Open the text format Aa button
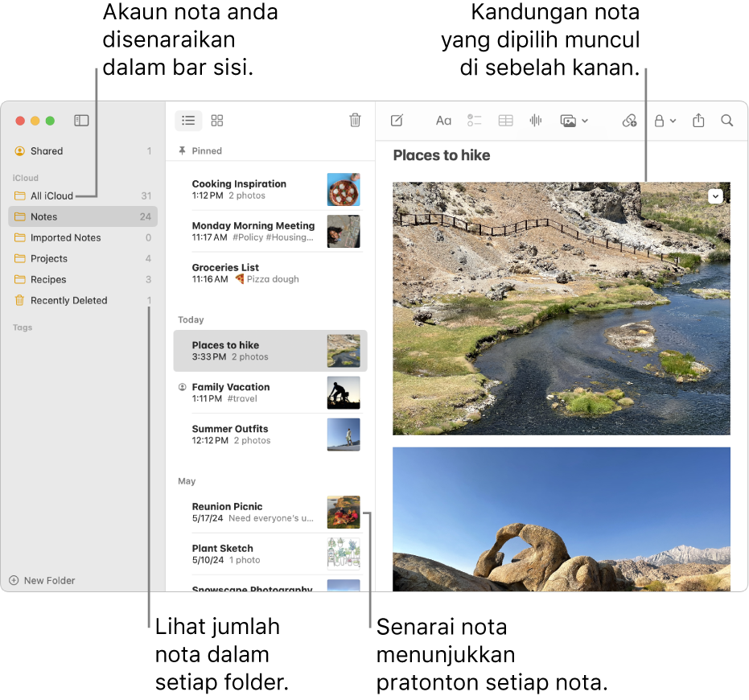Image resolution: width=749 pixels, height=700 pixels. tap(443, 121)
